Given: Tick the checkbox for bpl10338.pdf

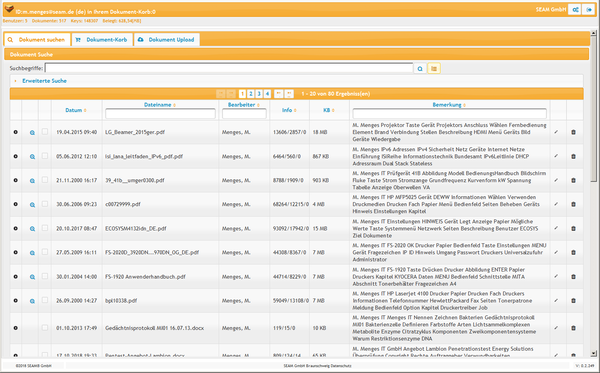Looking at the screenshot, I should [x=45, y=300].
